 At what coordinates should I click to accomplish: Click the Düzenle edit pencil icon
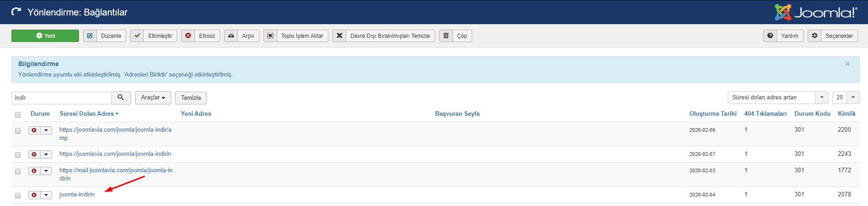pyautogui.click(x=90, y=36)
